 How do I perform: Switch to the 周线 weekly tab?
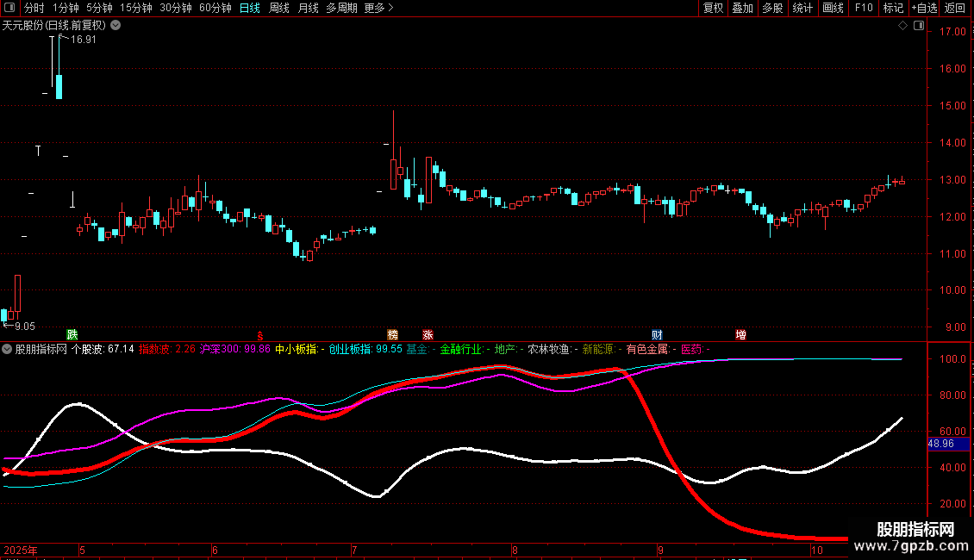click(x=279, y=8)
